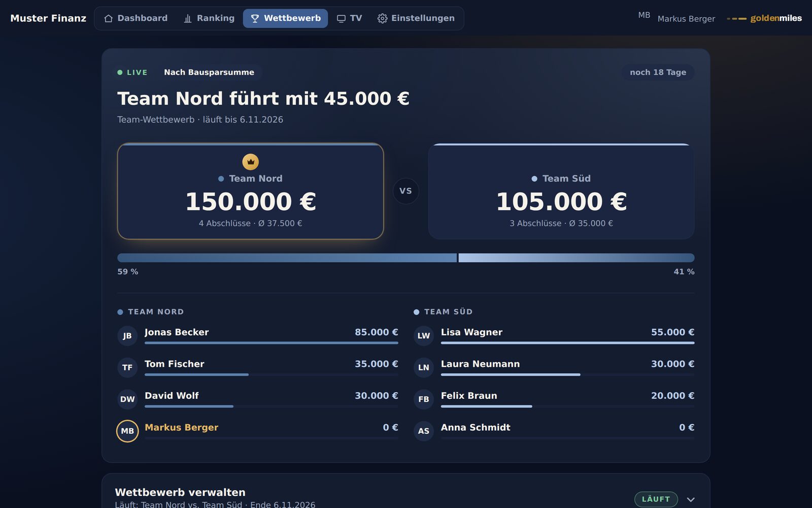Click the Wettbewerb trophy icon
Image resolution: width=812 pixels, height=508 pixels.
tap(255, 18)
